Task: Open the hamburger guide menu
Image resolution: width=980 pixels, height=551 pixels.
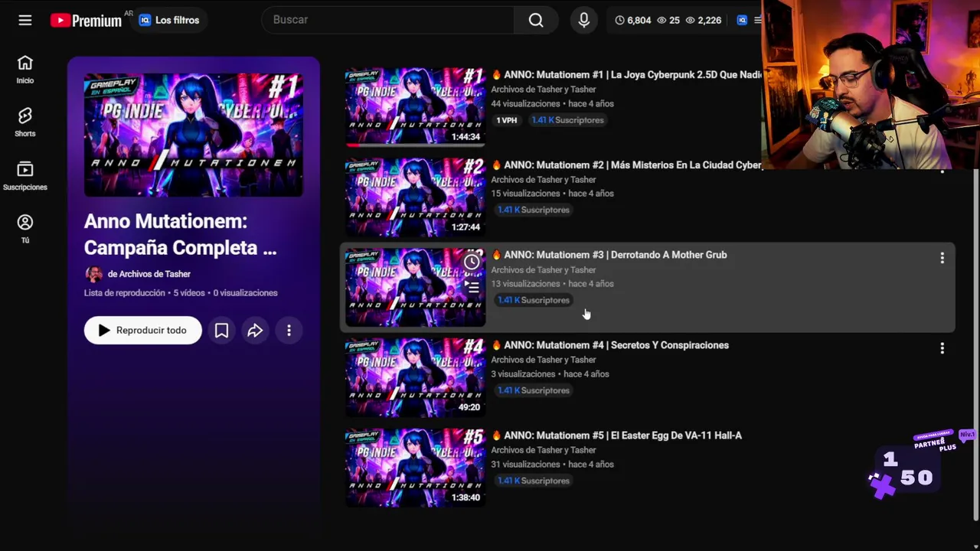Action: pos(25,20)
